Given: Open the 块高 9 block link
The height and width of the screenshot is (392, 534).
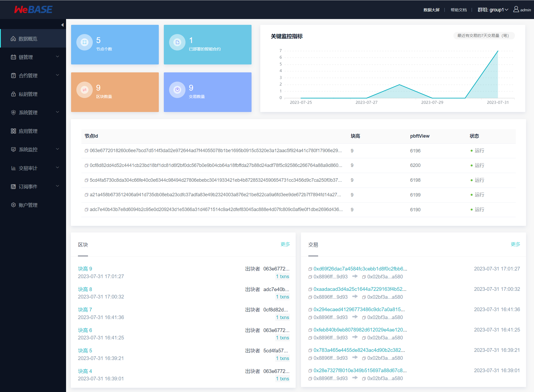Looking at the screenshot, I should coord(85,269).
